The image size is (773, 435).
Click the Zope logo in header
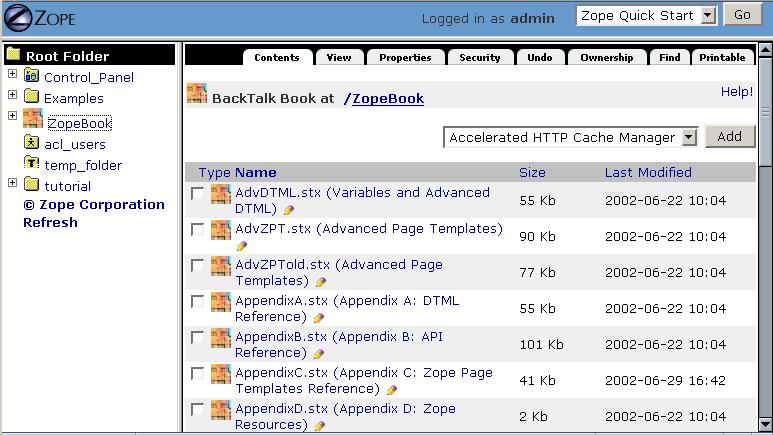39,18
